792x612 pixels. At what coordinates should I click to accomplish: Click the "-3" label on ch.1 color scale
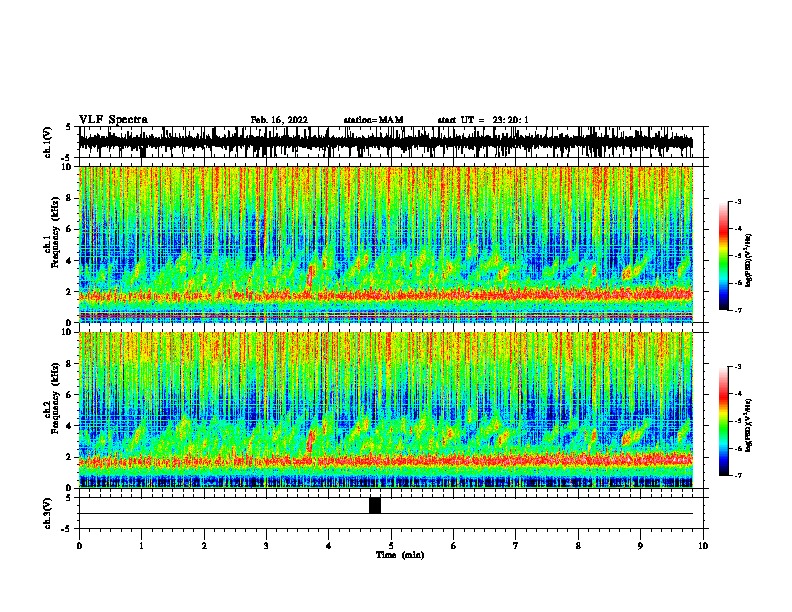tap(738, 201)
